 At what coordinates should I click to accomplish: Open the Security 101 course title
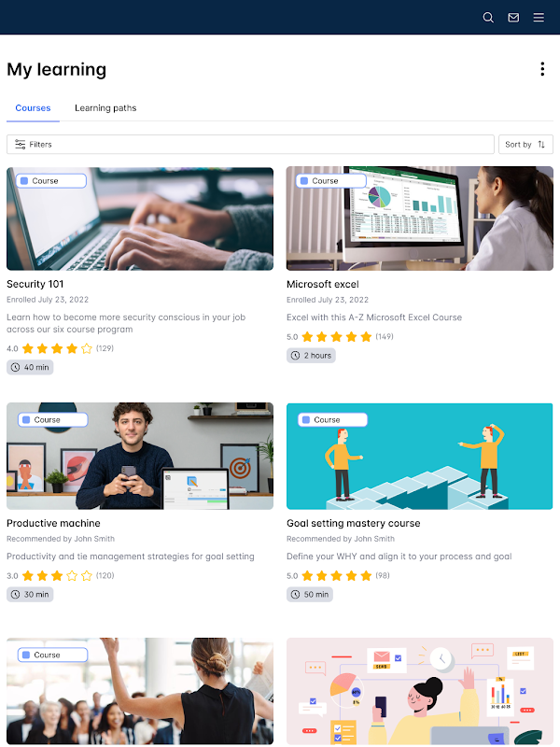click(35, 284)
